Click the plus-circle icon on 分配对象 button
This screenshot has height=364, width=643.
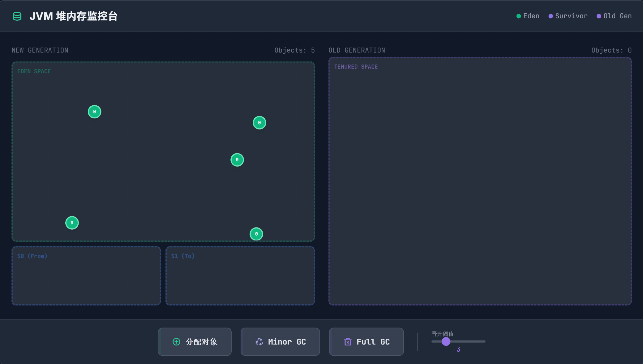pyautogui.click(x=176, y=342)
